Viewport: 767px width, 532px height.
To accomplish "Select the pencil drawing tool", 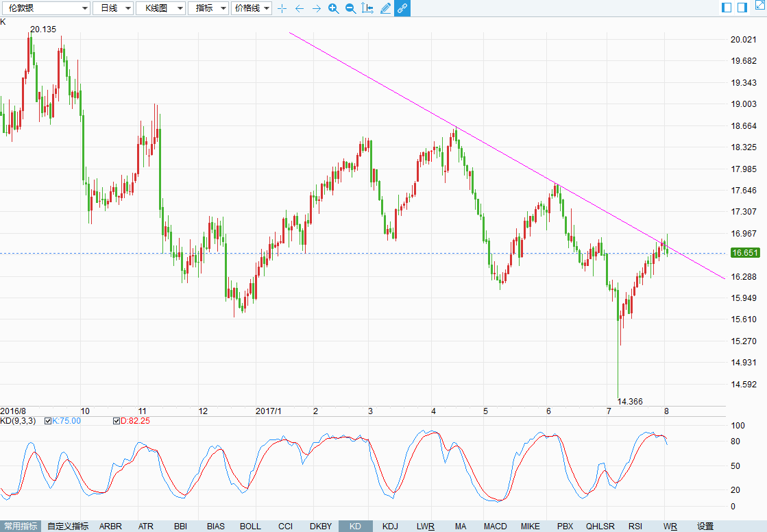I will 385,8.
